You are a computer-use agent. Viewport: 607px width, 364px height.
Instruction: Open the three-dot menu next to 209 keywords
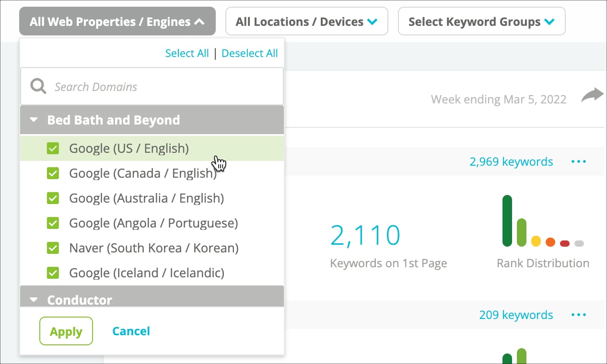[x=579, y=315]
